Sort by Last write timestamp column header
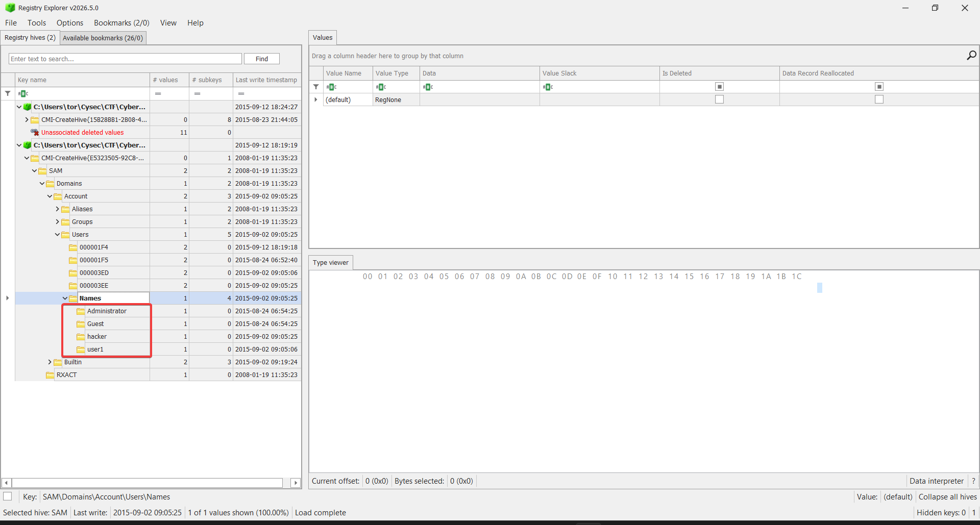980x525 pixels. click(x=266, y=80)
